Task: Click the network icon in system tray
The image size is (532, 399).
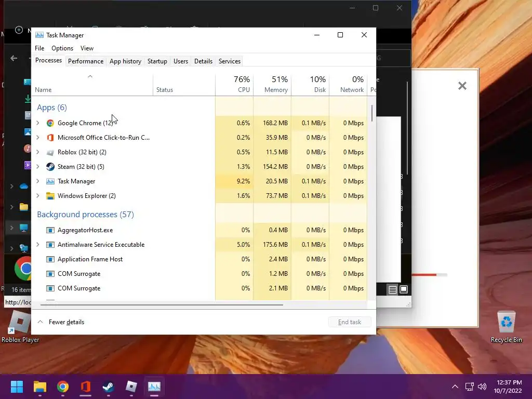Action: click(469, 387)
